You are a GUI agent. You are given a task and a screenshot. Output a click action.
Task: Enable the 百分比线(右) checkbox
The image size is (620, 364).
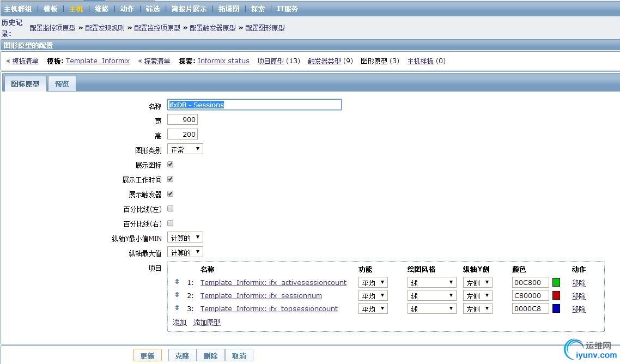point(171,223)
